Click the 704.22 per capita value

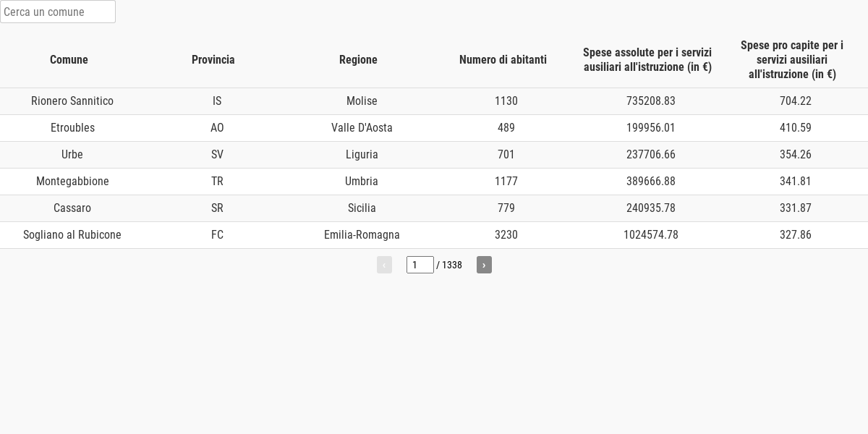click(796, 101)
